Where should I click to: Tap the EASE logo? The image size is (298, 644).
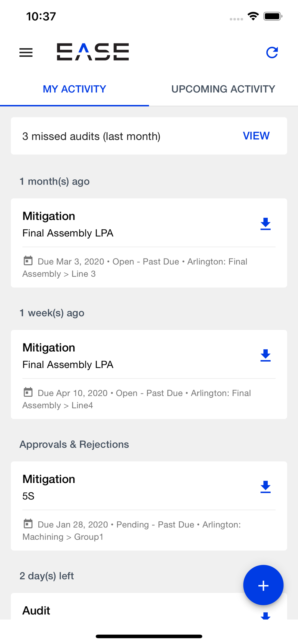(93, 52)
